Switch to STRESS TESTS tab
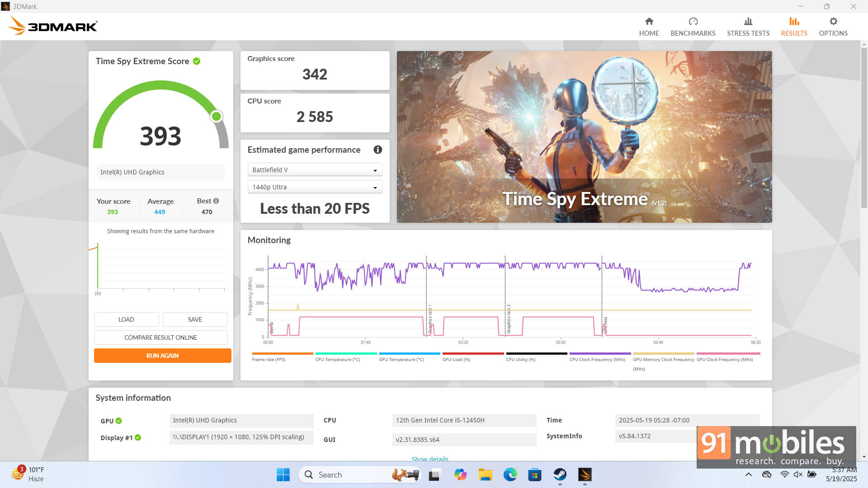Image resolution: width=868 pixels, height=488 pixels. 748,27
